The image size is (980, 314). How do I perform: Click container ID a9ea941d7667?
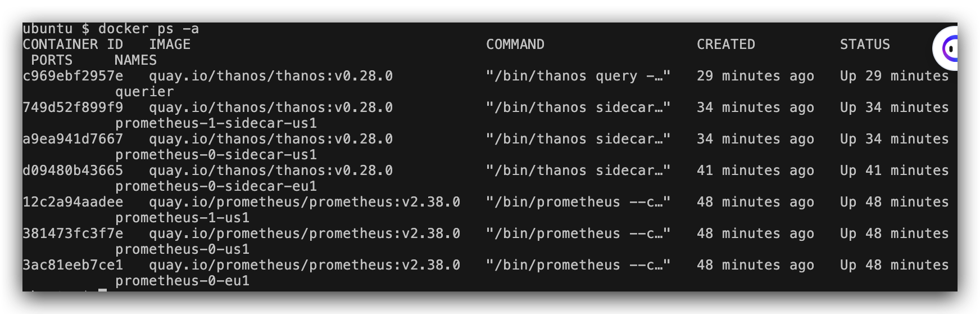tap(72, 139)
